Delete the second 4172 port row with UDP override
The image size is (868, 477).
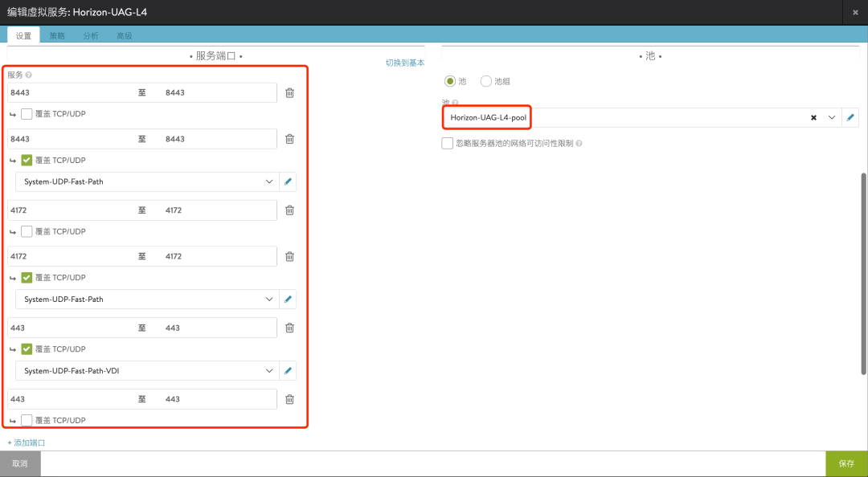pyautogui.click(x=289, y=257)
